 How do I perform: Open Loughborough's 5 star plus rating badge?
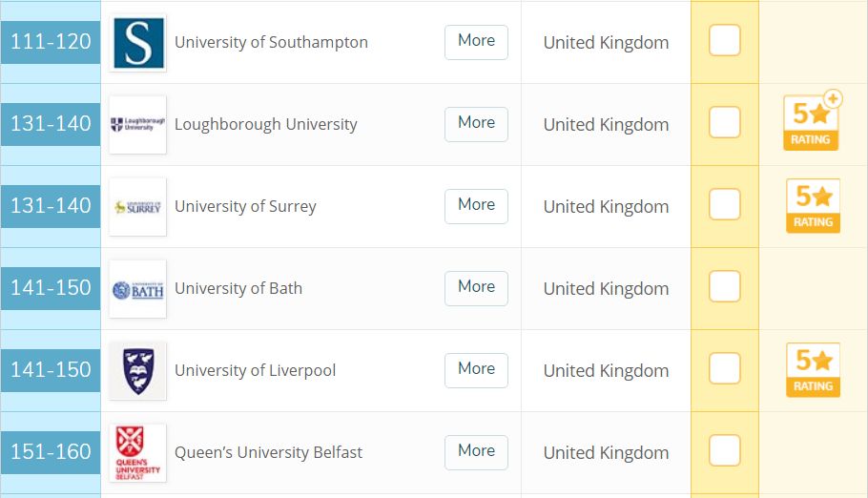pyautogui.click(x=813, y=120)
